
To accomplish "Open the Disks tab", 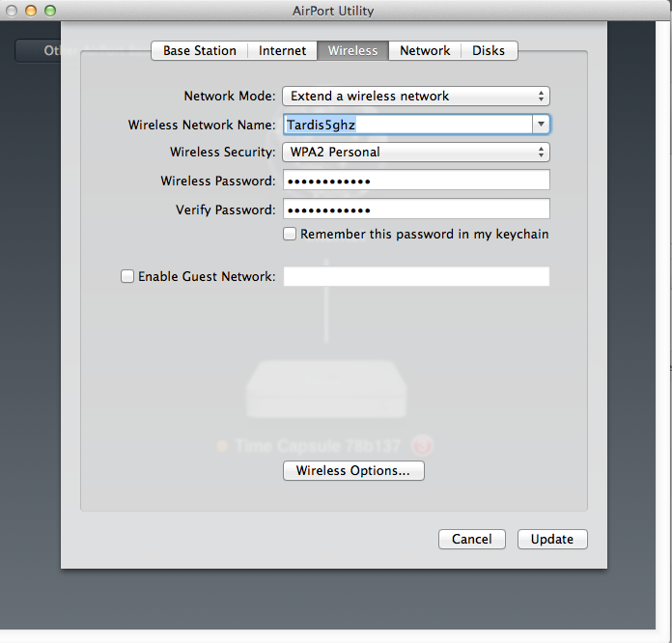I will [489, 50].
